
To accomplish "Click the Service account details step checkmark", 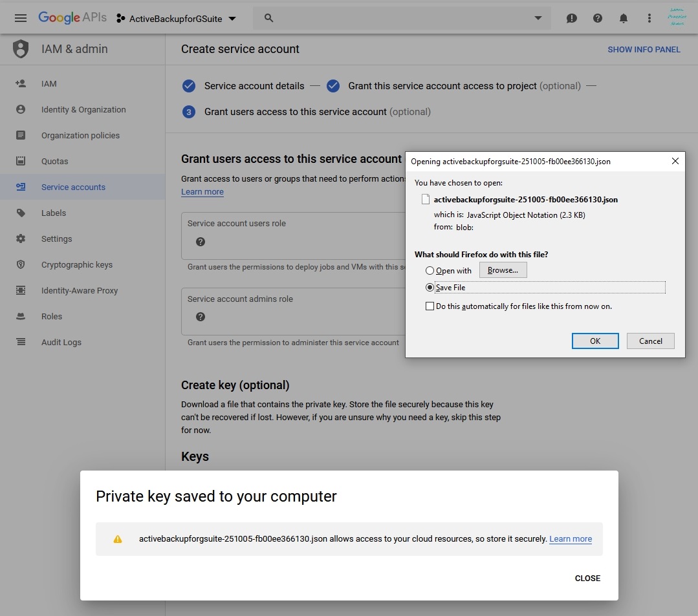I will 189,86.
